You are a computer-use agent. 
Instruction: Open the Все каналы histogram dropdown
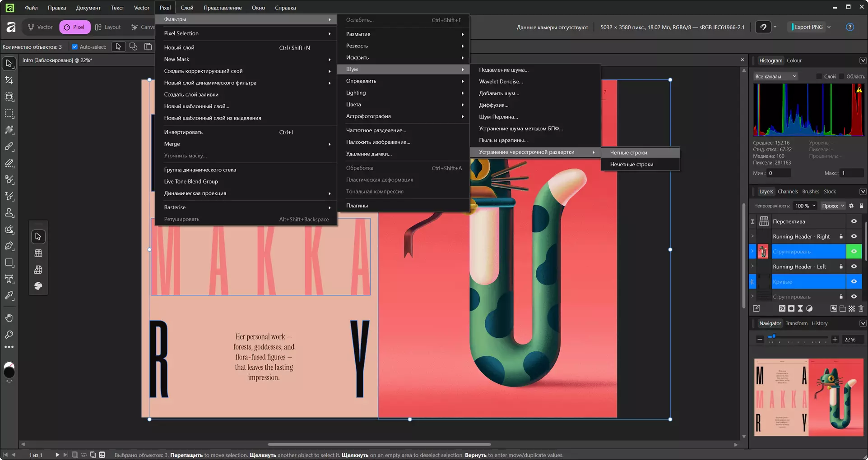coord(775,76)
